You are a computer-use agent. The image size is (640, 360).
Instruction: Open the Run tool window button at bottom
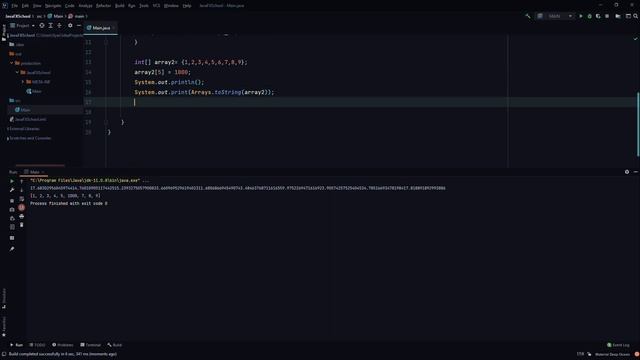16,345
